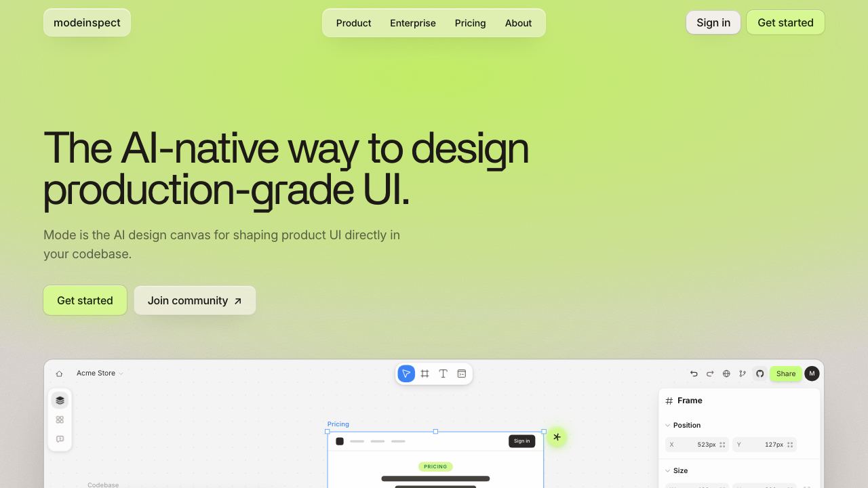Go to the Pricing page
The width and height of the screenshot is (868, 488).
click(x=470, y=23)
